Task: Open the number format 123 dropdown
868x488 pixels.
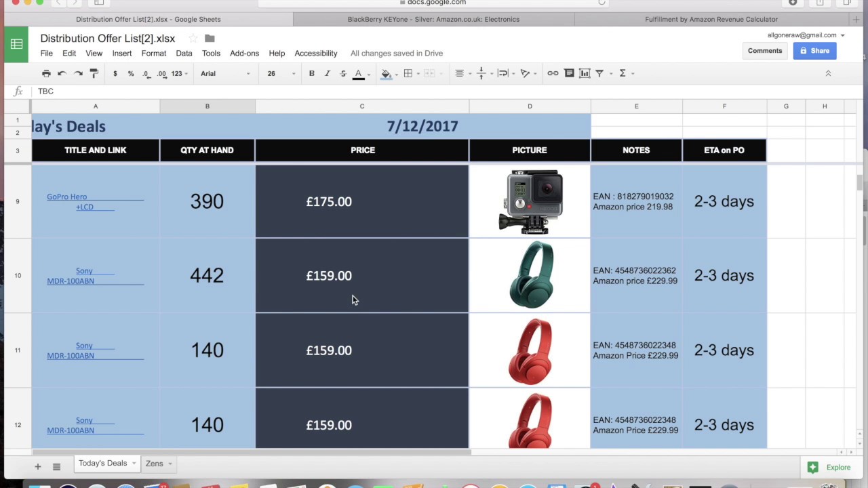Action: point(179,73)
